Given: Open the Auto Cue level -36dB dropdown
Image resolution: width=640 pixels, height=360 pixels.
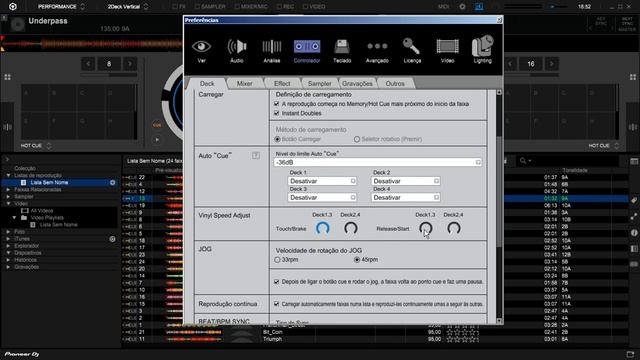Looking at the screenshot, I should pyautogui.click(x=378, y=162).
